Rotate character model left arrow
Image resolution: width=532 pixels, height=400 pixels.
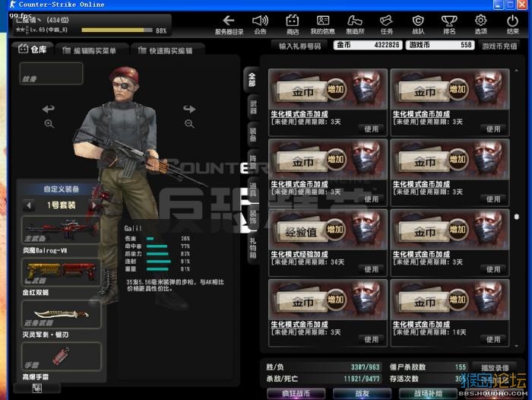[x=49, y=109]
